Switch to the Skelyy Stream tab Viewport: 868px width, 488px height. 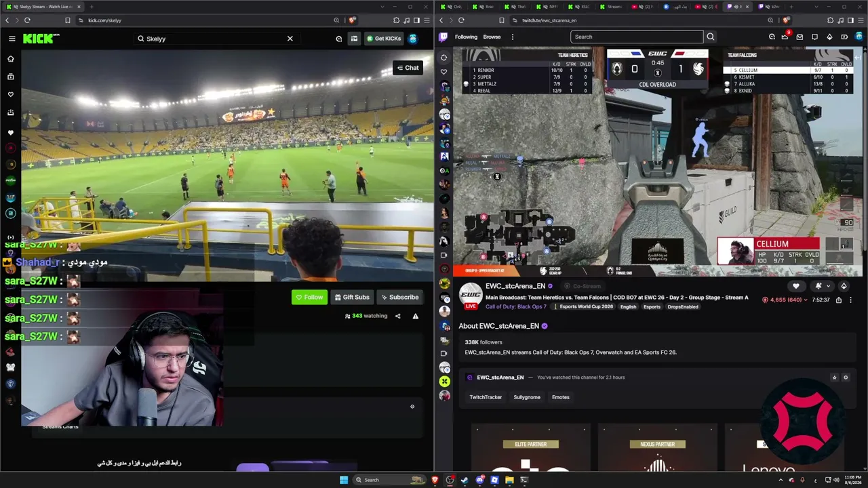42,7
